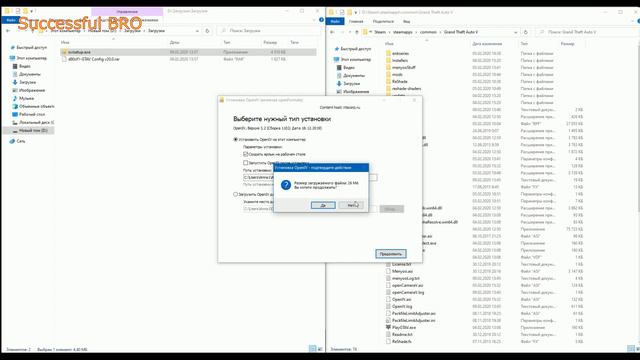Image resolution: width=640 pixels, height=360 pixels.
Task: Select the Menyoo.asi file
Action: (x=402, y=271)
